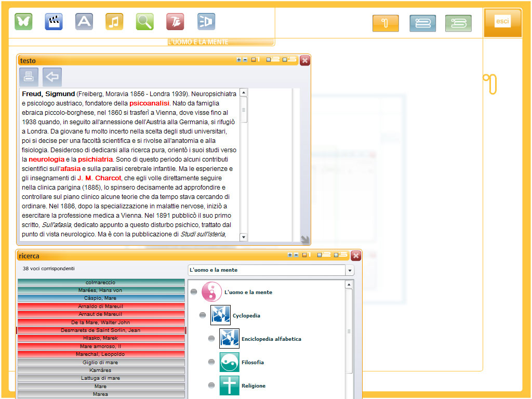The width and height of the screenshot is (532, 399).
Task: Open the J. M. Charcot link
Action: [99, 178]
